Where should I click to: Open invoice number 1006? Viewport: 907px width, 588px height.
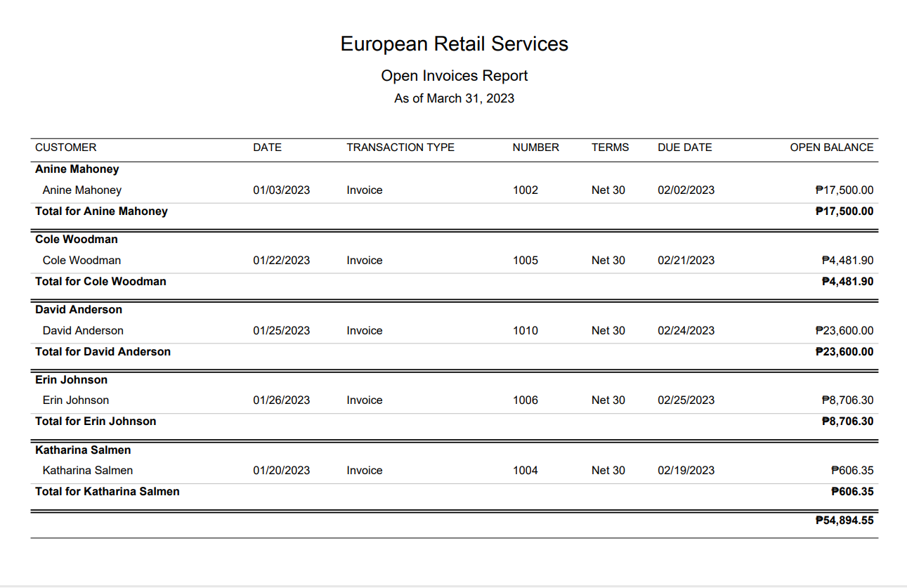tap(526, 400)
